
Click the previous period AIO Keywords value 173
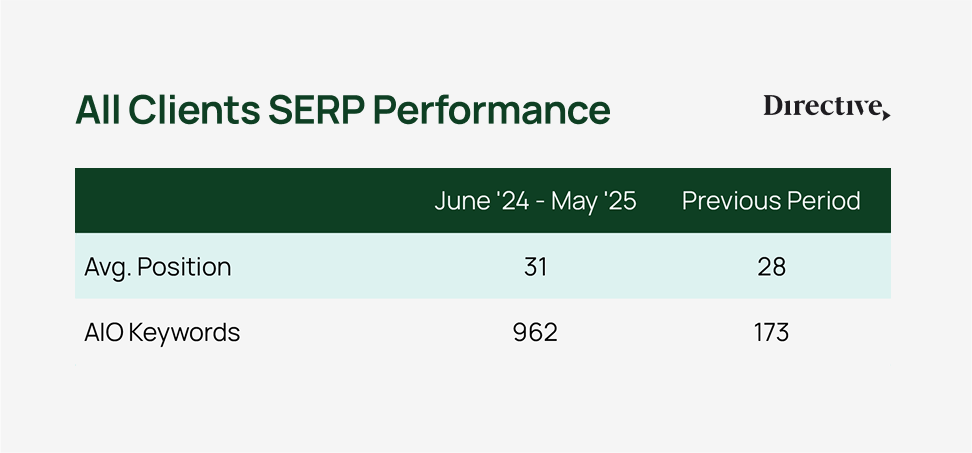[771, 333]
